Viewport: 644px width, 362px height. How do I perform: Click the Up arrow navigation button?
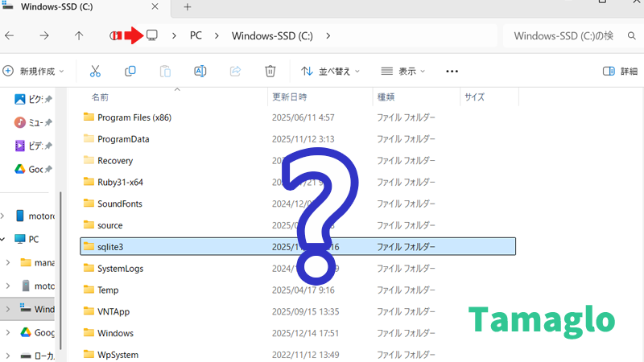pos(78,35)
